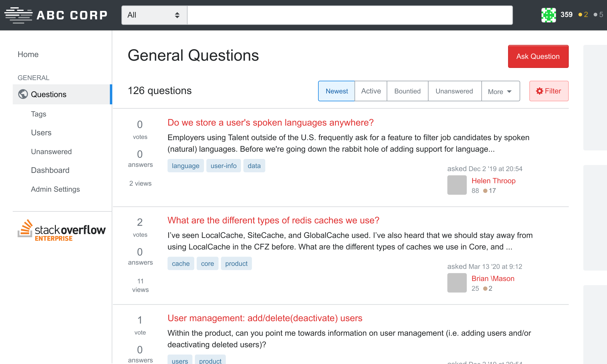Open the All search category dropdown

click(x=154, y=15)
